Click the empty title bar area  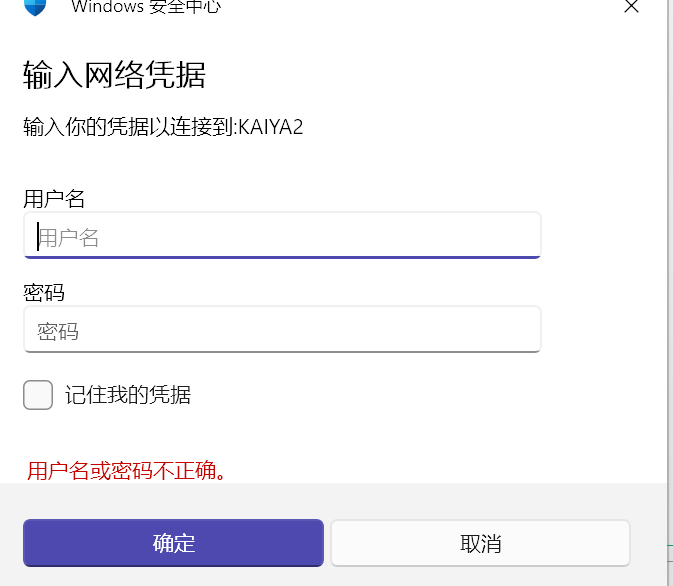(420, 7)
